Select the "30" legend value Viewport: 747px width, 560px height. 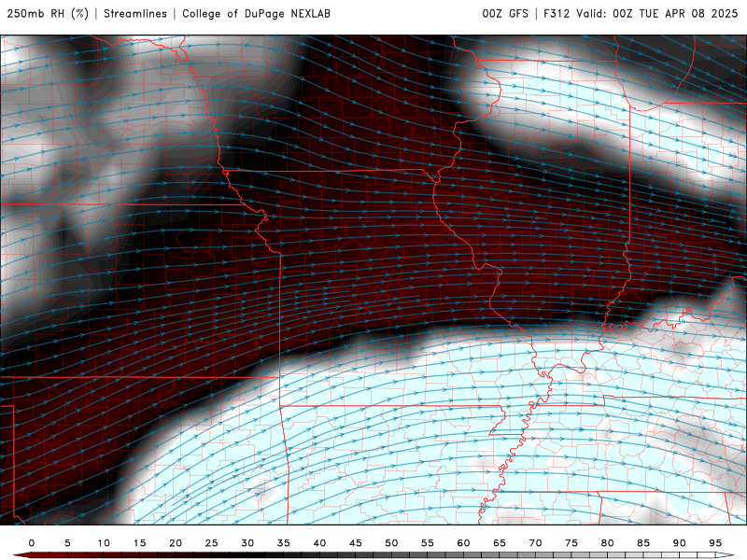(247, 543)
